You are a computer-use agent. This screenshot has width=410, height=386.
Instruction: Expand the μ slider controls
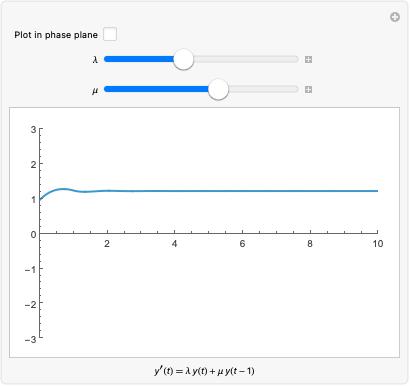[x=308, y=90]
